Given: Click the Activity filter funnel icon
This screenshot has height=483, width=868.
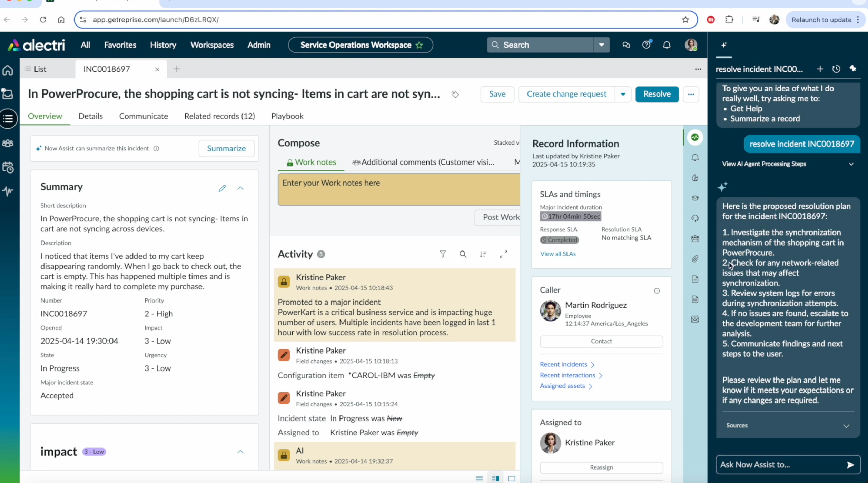Looking at the screenshot, I should click(443, 254).
